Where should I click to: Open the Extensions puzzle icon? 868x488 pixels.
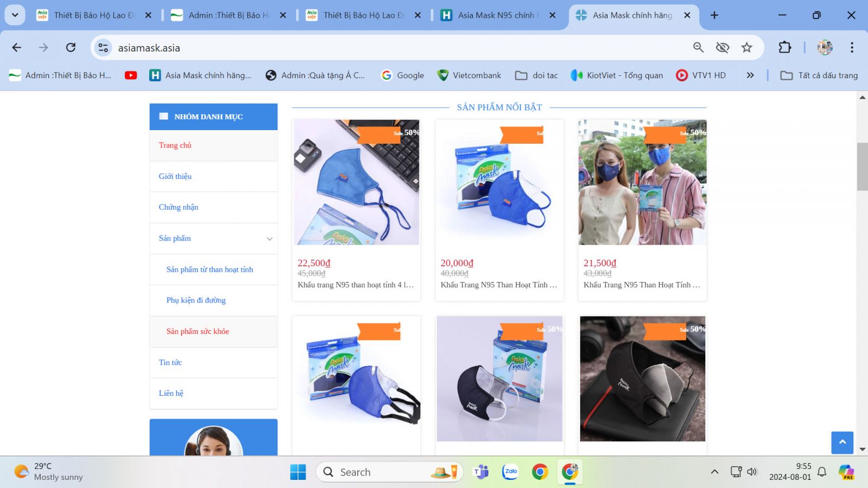pyautogui.click(x=784, y=48)
